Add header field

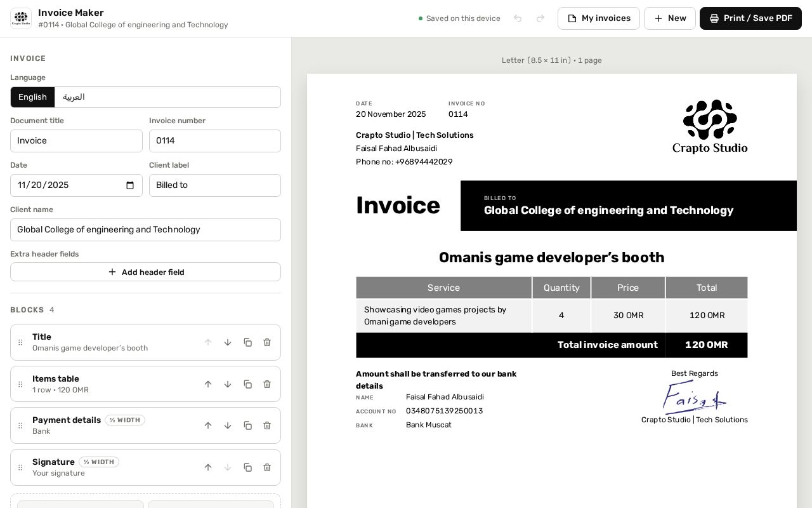tap(145, 272)
